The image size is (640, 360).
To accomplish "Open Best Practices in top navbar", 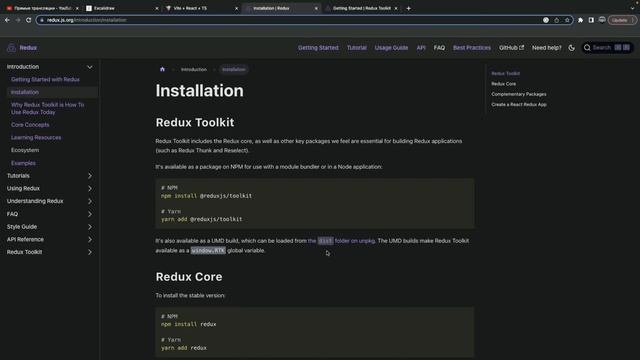I will point(472,48).
